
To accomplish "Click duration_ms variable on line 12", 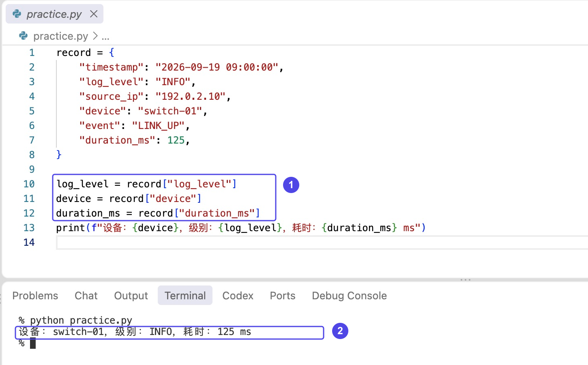I will 88,213.
